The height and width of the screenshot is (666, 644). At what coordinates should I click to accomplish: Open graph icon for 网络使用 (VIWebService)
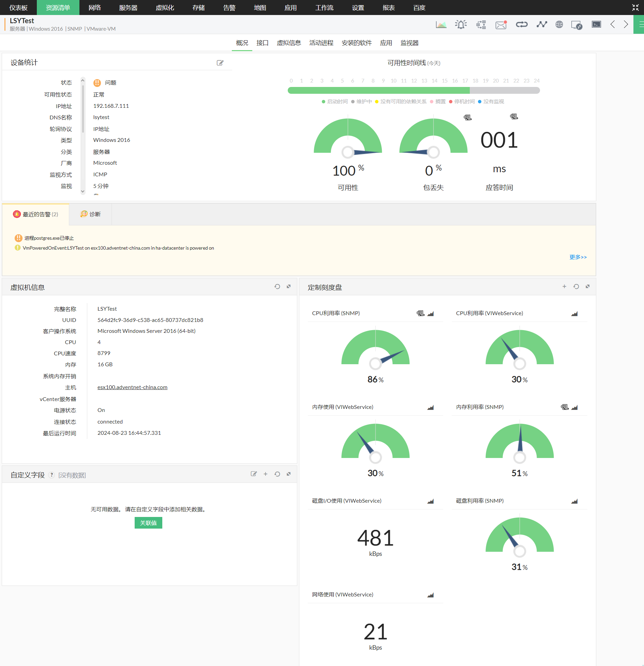tap(431, 595)
